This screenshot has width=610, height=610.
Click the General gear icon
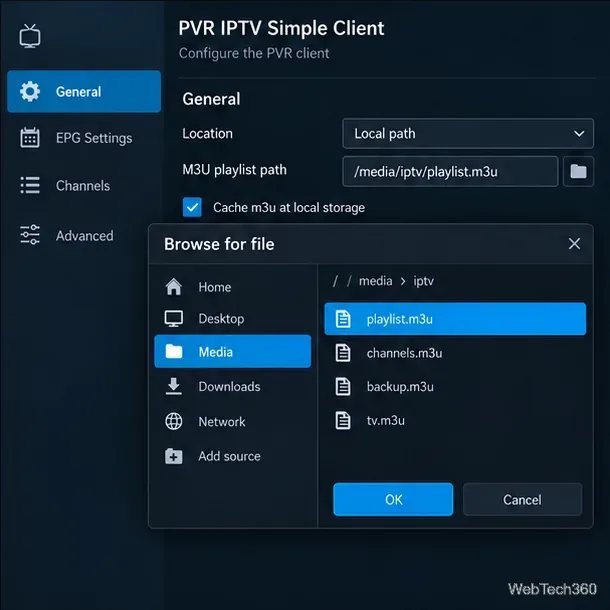click(x=30, y=91)
